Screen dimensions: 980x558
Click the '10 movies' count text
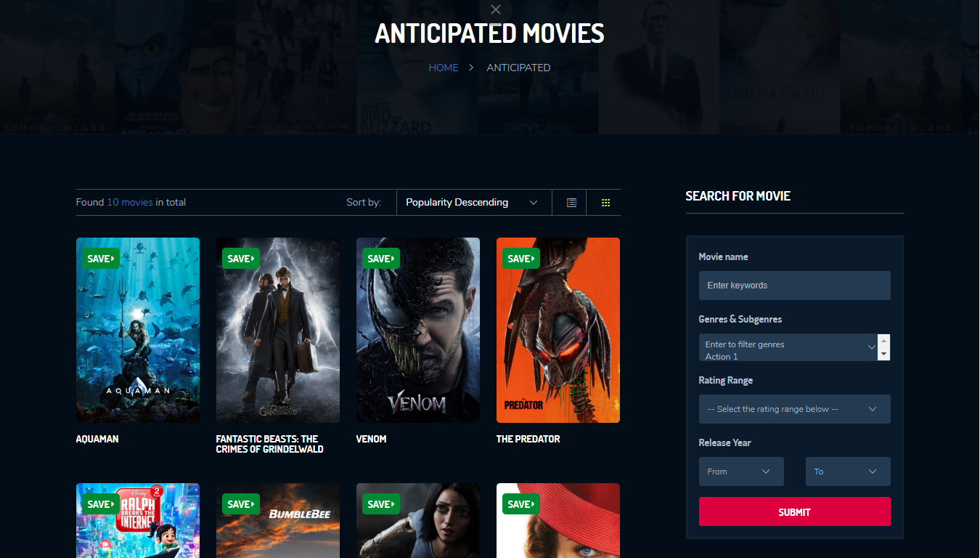[130, 203]
